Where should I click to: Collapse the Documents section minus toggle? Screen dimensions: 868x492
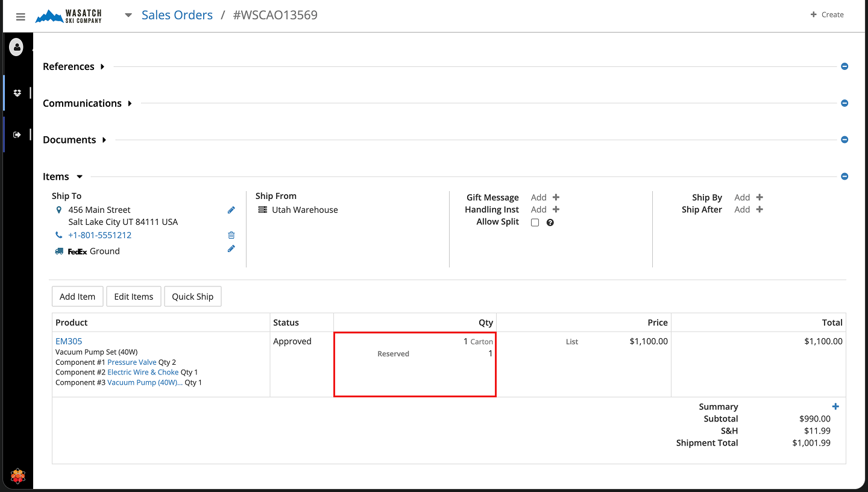pos(844,140)
